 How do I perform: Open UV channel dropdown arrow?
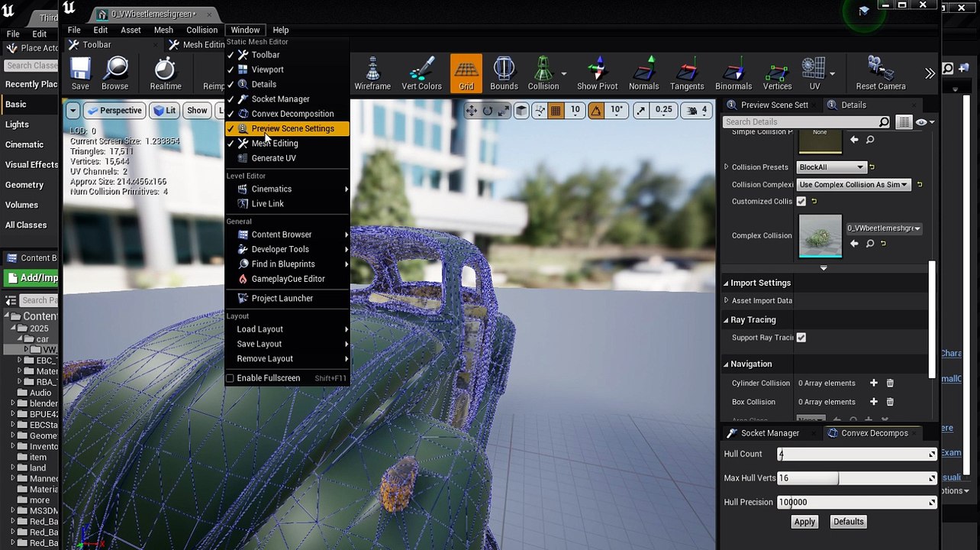coord(832,74)
